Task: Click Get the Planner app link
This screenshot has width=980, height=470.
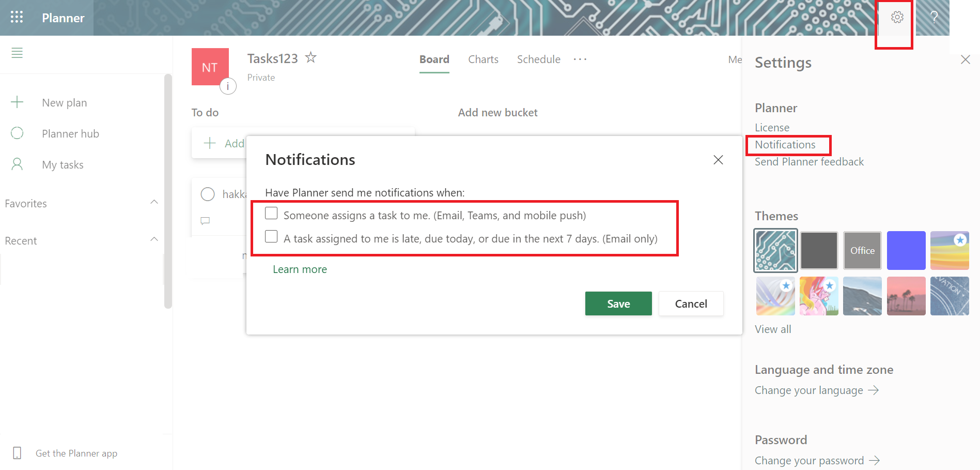Action: click(x=76, y=453)
